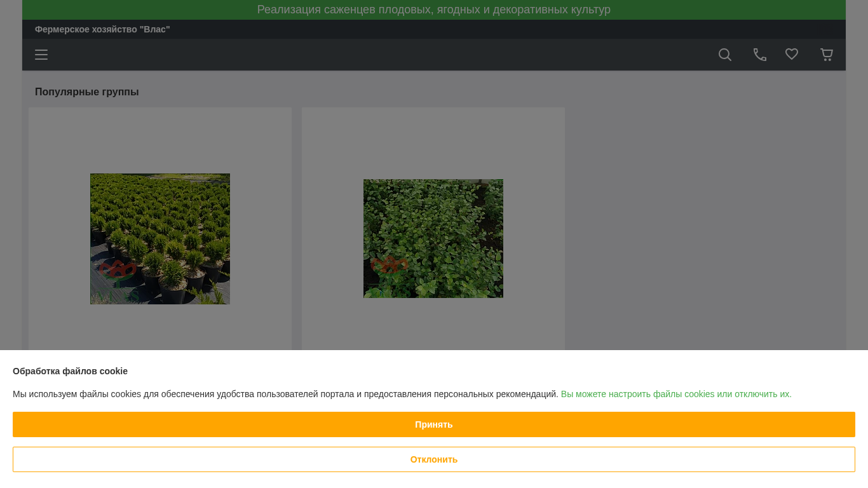Open cookie settings link
This screenshot has height=488, width=868.
pyautogui.click(x=676, y=394)
